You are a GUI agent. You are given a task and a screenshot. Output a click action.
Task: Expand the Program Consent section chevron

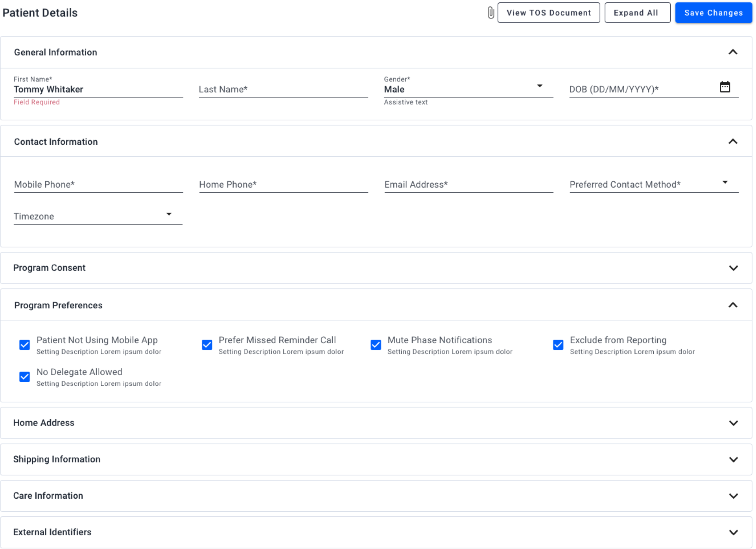coord(733,268)
